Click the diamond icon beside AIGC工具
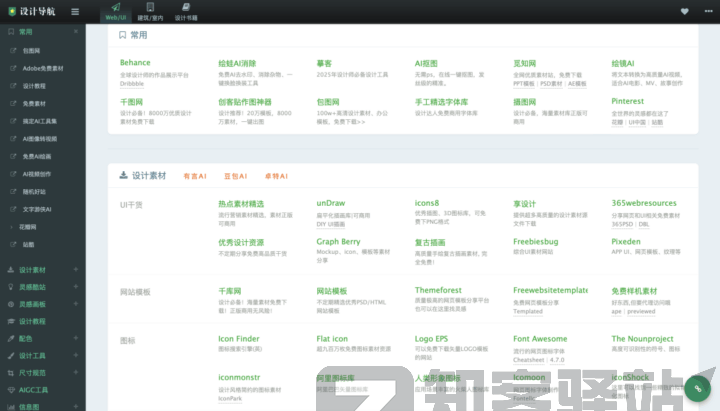The height and width of the screenshot is (411, 720). pos(11,390)
